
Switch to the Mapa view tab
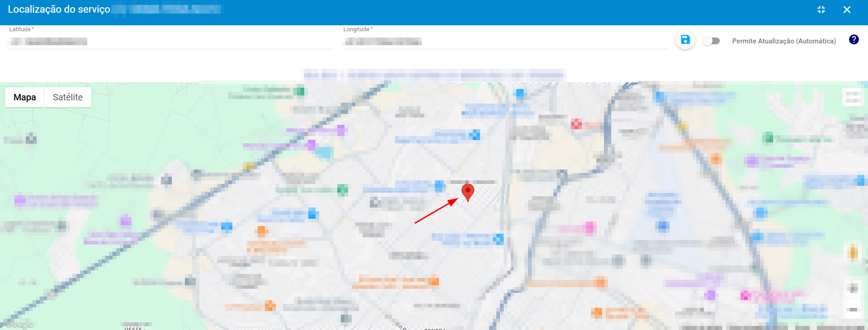click(25, 97)
